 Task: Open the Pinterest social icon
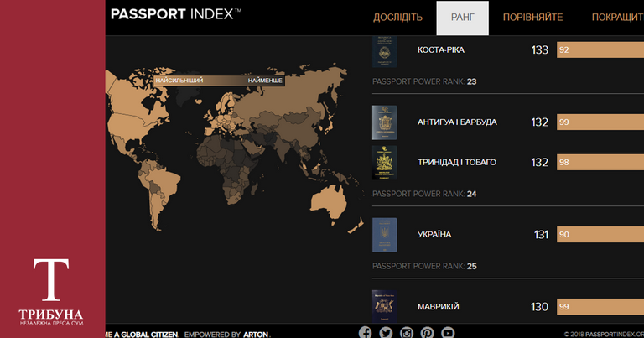(x=427, y=332)
